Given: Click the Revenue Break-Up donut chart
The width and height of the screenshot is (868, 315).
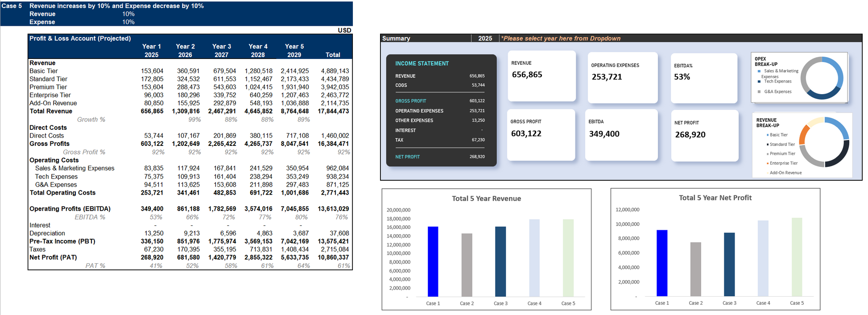Looking at the screenshot, I should 824,142.
